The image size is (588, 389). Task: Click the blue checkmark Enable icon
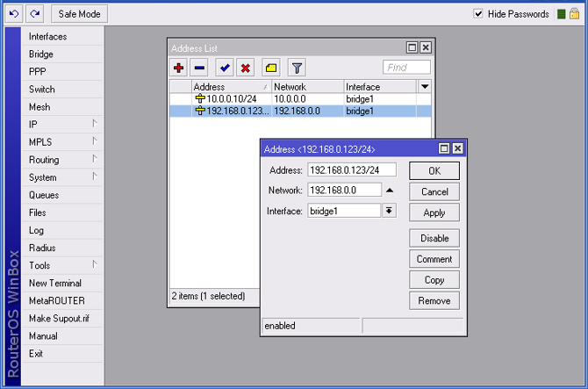click(226, 68)
